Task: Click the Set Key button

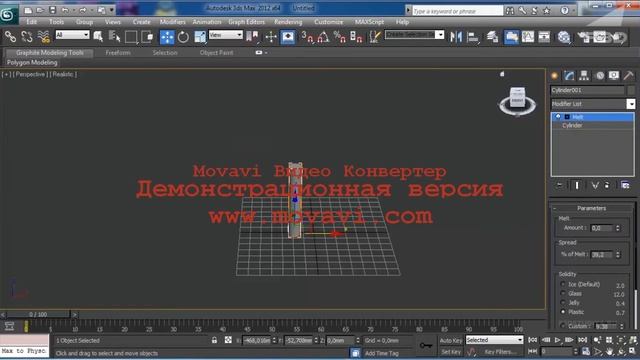Action: tap(451, 351)
